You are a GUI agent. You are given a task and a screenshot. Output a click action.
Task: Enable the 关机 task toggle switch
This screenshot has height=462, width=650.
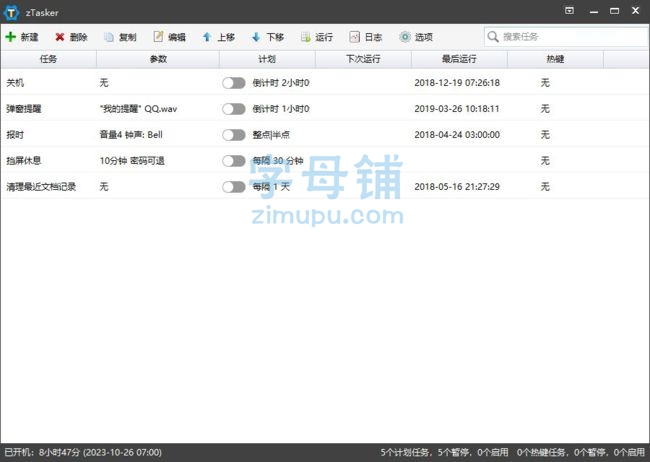234,83
